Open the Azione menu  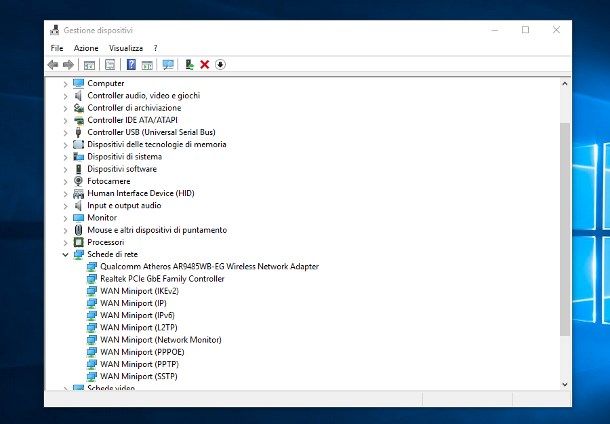(86, 48)
